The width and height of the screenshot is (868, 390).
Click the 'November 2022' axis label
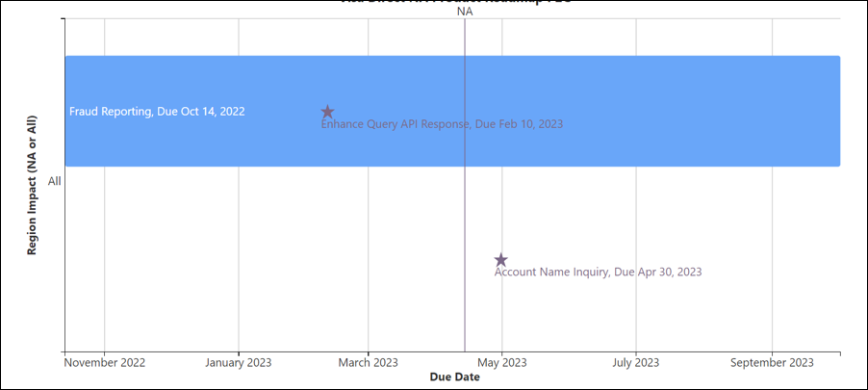tap(105, 363)
